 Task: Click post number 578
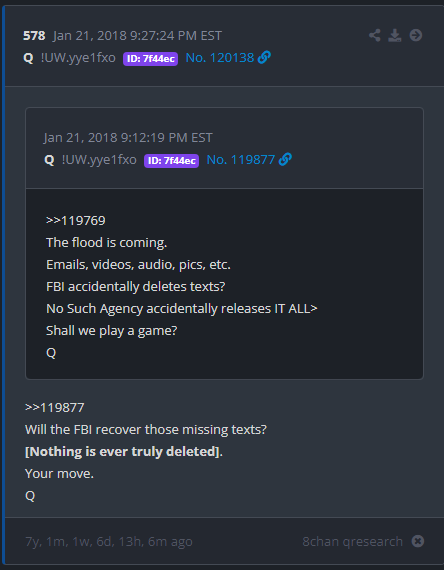34,36
